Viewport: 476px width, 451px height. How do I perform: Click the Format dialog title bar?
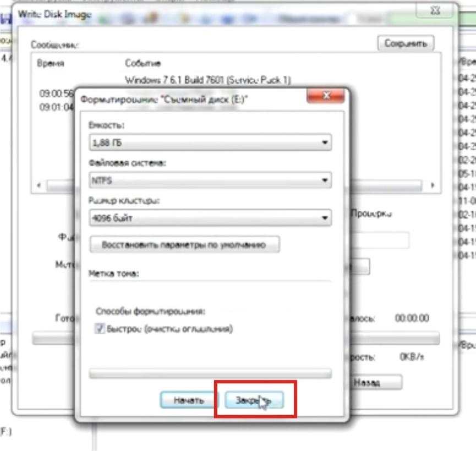165,100
